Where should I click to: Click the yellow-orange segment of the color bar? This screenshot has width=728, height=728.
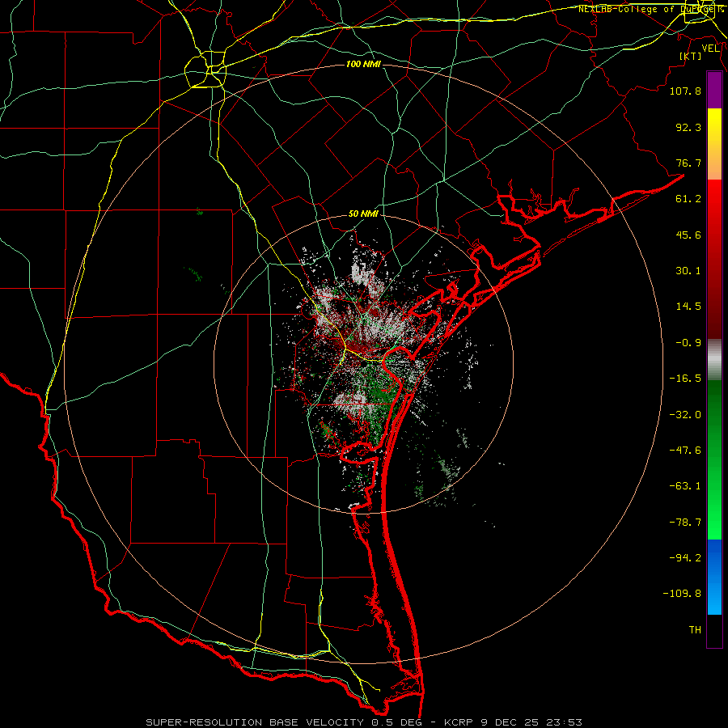point(714,144)
